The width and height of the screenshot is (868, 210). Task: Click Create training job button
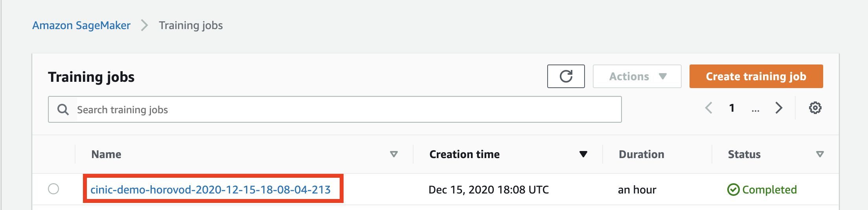coord(756,76)
